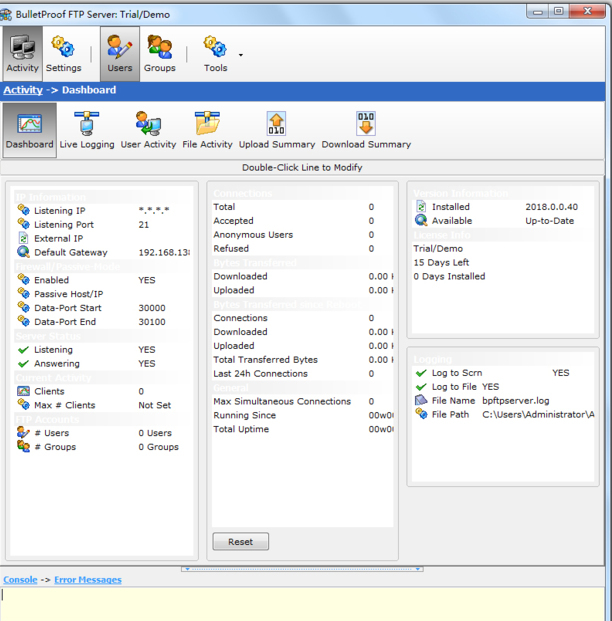Image resolution: width=612 pixels, height=621 pixels.
Task: Click the File Name row icon
Action: point(421,400)
